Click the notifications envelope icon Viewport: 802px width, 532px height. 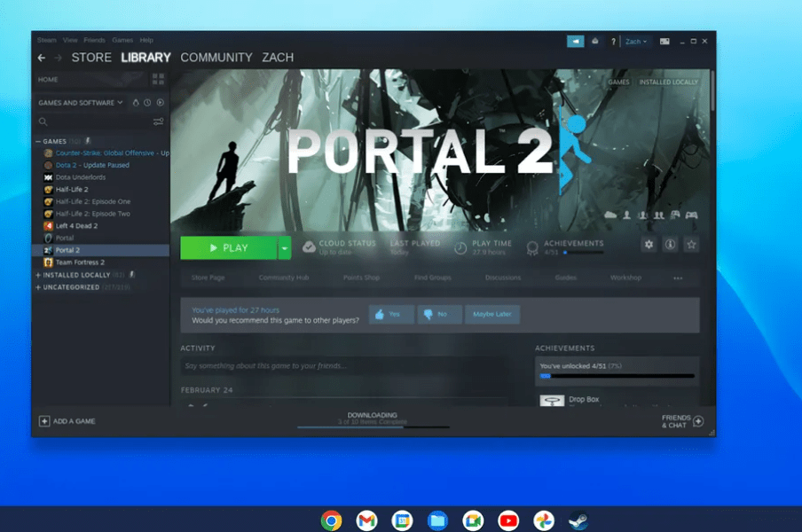[x=595, y=40]
